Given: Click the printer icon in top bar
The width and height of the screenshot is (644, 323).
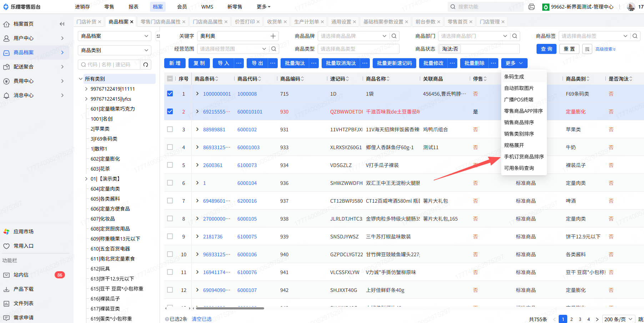Looking at the screenshot, I should [x=531, y=7].
